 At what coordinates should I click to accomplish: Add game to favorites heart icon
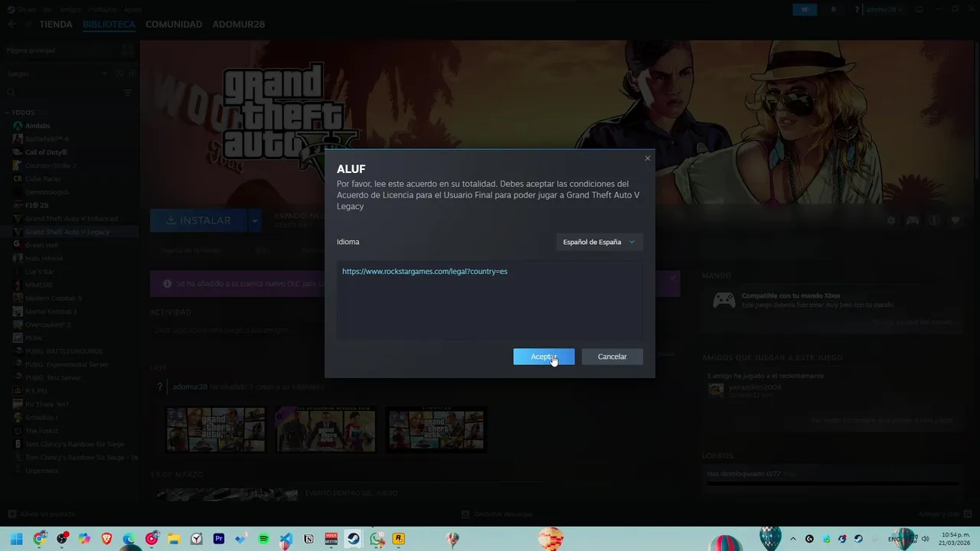coord(955,220)
